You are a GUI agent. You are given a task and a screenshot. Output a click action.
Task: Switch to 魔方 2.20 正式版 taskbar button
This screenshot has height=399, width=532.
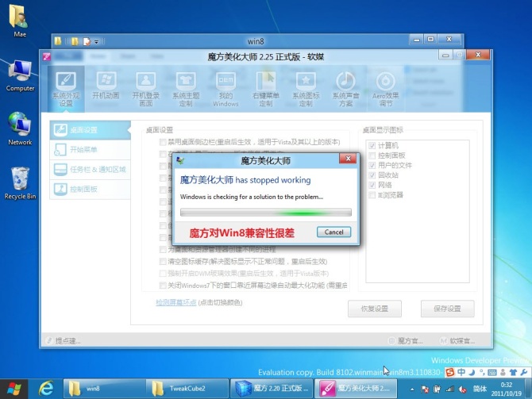tap(272, 389)
